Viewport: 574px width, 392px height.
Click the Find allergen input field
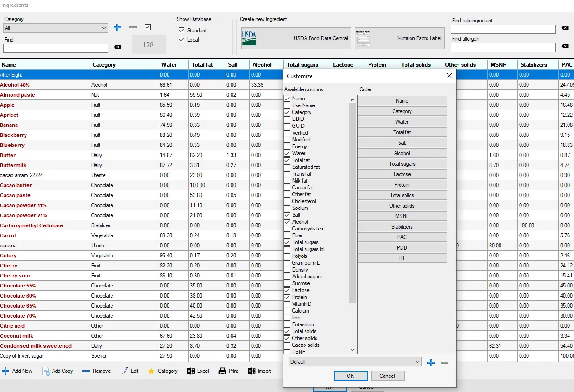[503, 47]
